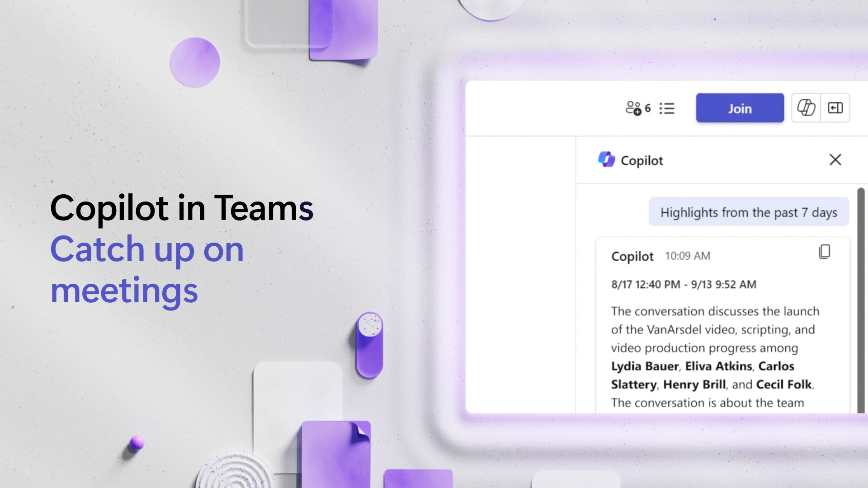
Task: Click the Copilot response timestamp 10:09 AM
Action: [687, 255]
